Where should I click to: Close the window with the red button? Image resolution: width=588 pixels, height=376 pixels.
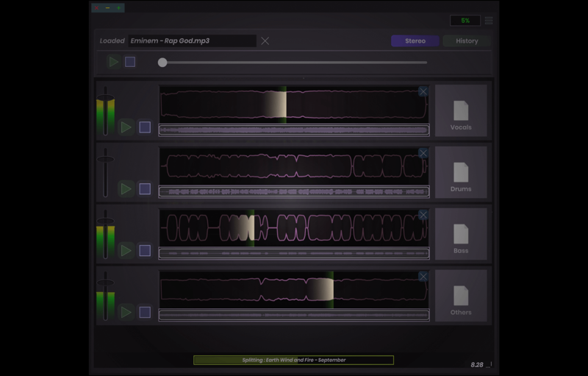(97, 7)
